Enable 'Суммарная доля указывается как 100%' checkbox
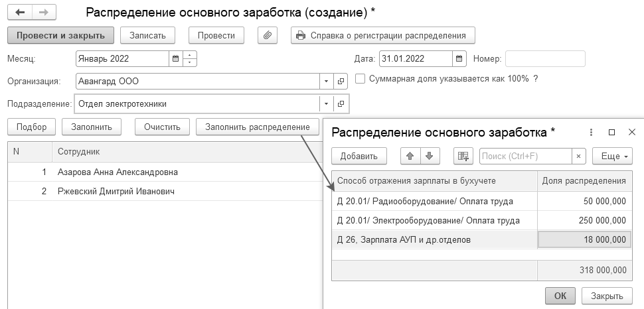644x309 pixels. [x=361, y=78]
